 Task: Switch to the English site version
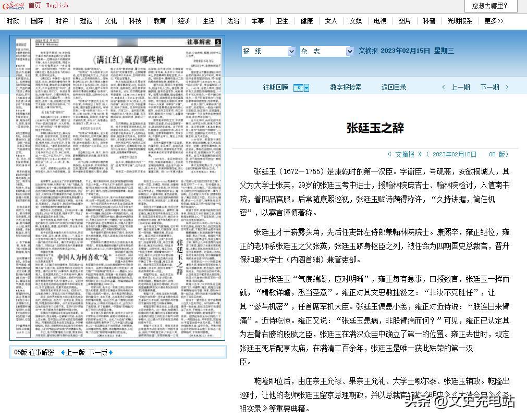pos(57,5)
